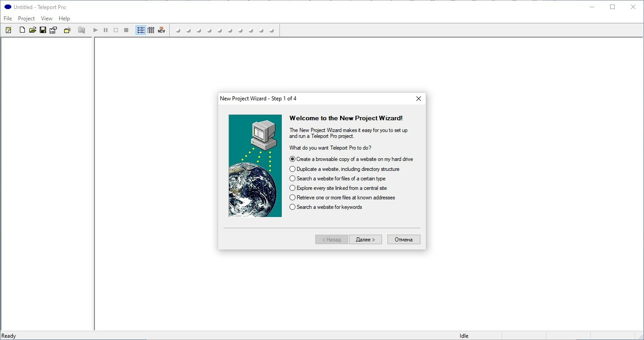Click the Idle status bar entry
This screenshot has width=644, height=340.
(464, 336)
